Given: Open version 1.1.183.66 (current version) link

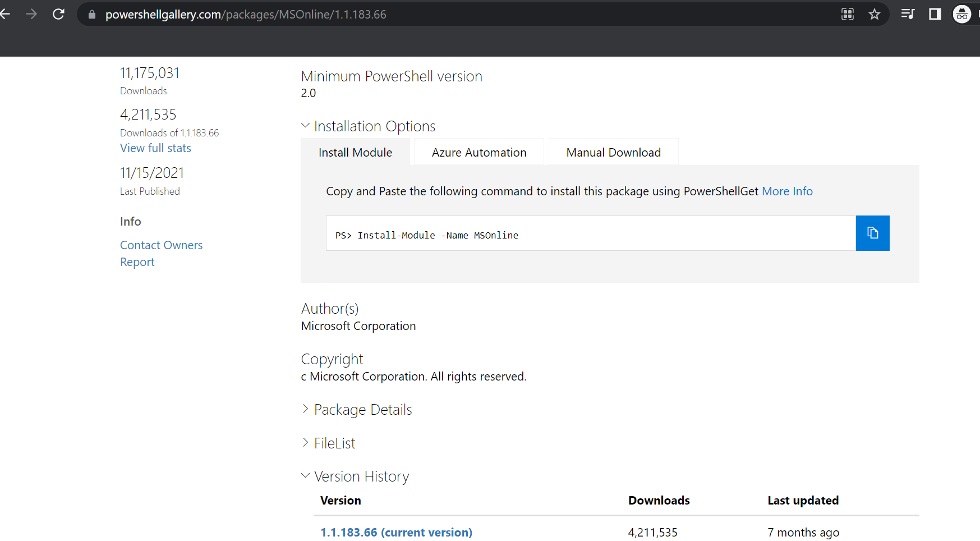Looking at the screenshot, I should pyautogui.click(x=396, y=533).
